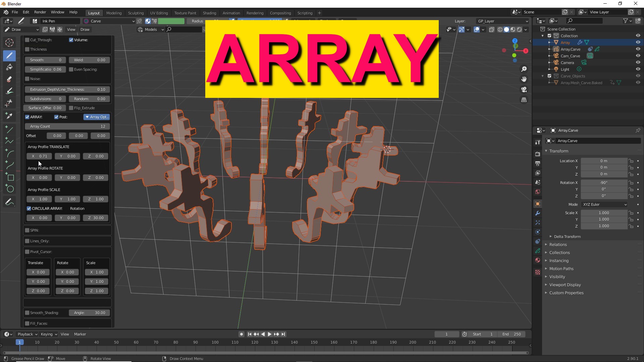The height and width of the screenshot is (362, 644).
Task: Expand the Viewport Display panel
Action: click(x=565, y=285)
